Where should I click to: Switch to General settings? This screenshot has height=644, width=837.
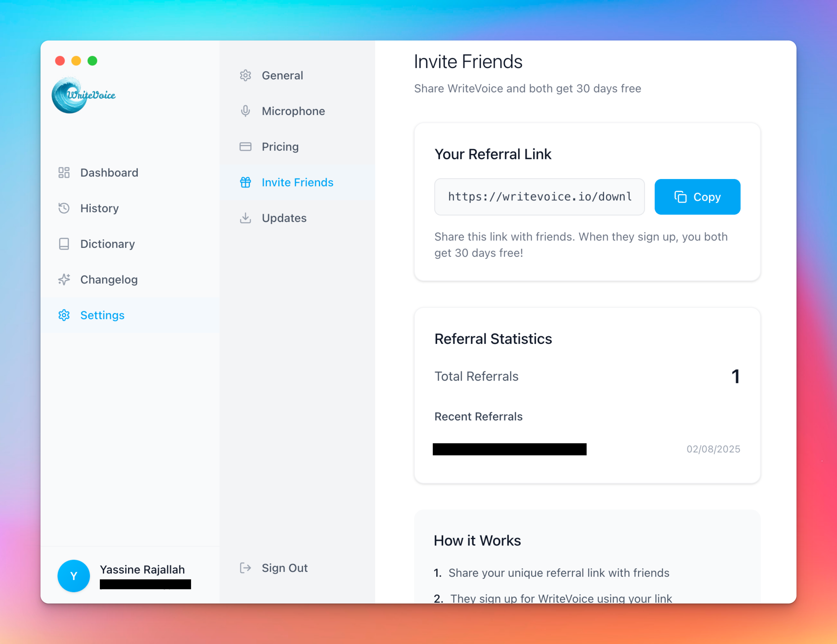297,76
